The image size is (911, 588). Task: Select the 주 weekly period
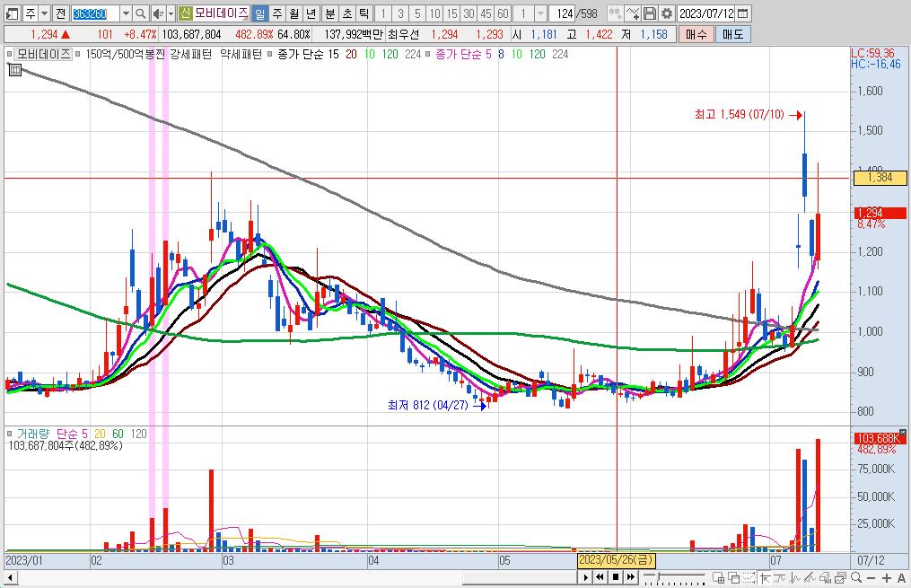277,13
